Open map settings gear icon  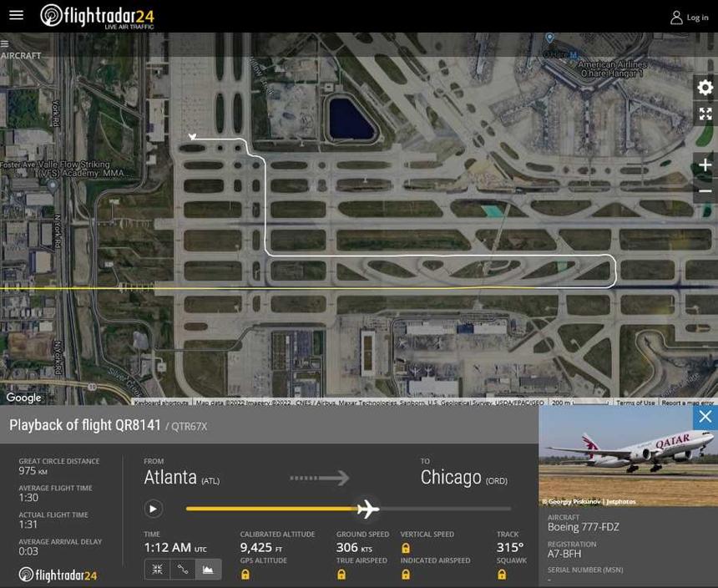(705, 87)
